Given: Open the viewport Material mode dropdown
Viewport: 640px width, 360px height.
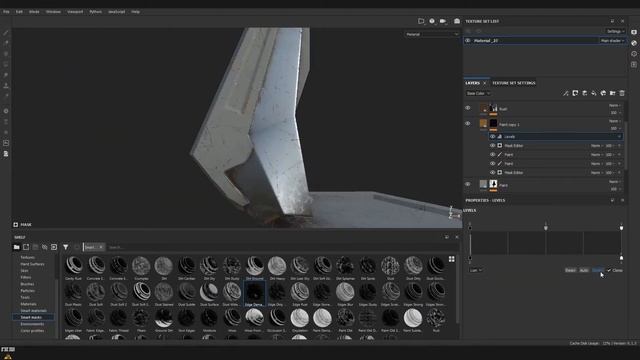Looking at the screenshot, I should click(x=432, y=34).
